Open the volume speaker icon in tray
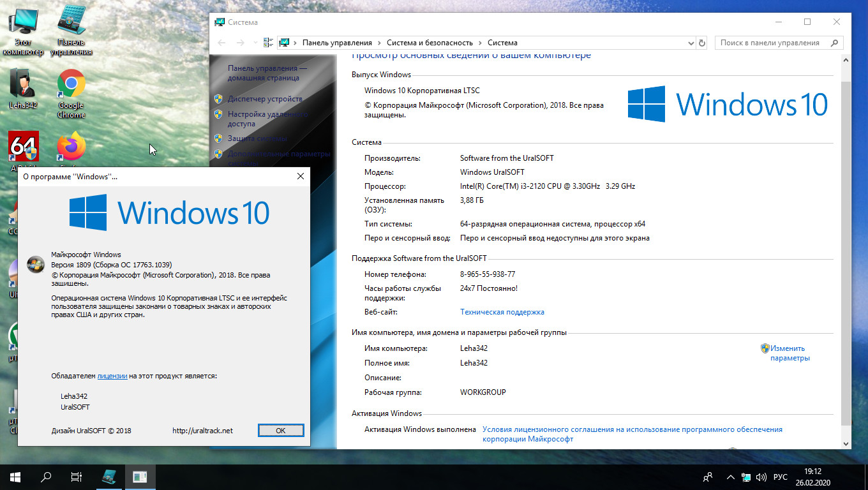This screenshot has width=868, height=490. (x=761, y=477)
